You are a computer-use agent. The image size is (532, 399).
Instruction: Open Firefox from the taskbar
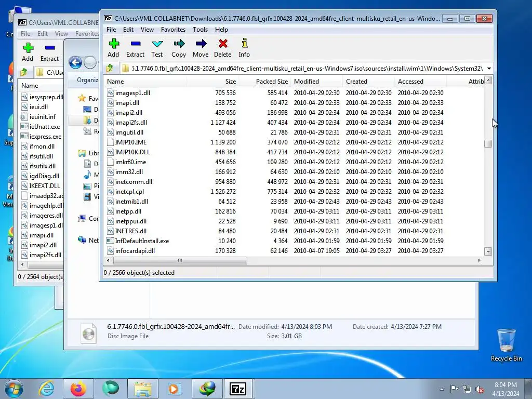point(78,389)
